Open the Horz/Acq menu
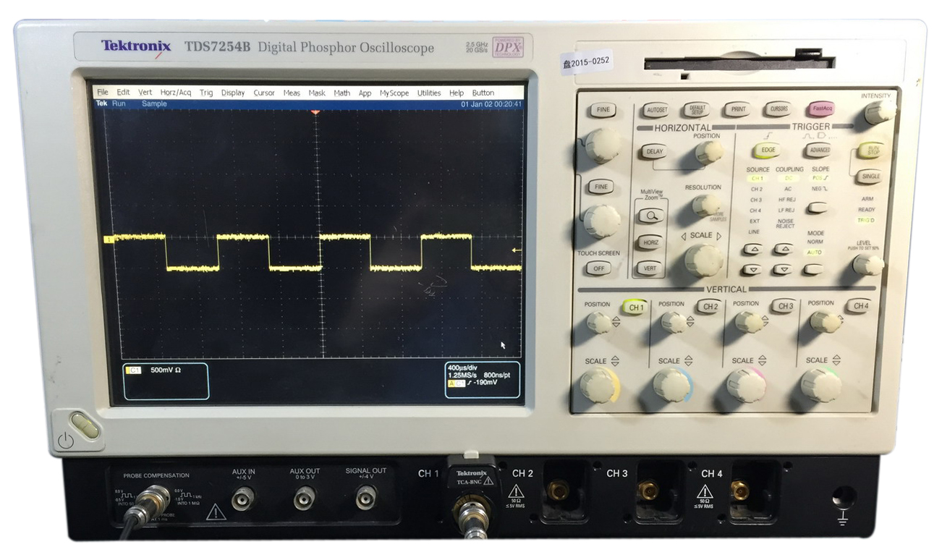 click(x=176, y=93)
